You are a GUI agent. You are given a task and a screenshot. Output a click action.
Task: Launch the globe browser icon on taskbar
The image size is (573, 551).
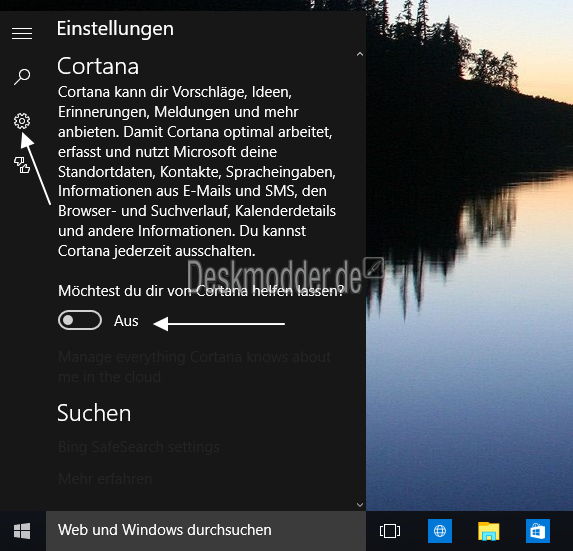440,531
